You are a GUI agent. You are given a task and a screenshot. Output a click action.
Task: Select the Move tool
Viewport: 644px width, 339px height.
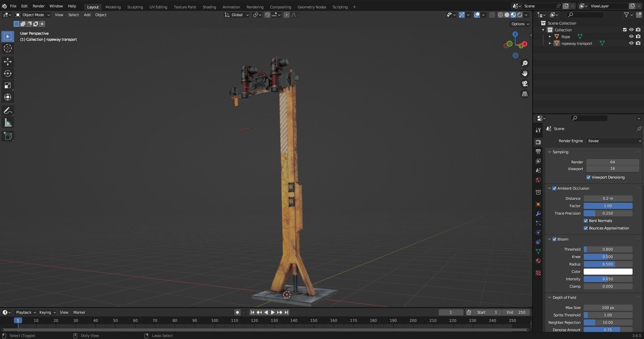8,62
